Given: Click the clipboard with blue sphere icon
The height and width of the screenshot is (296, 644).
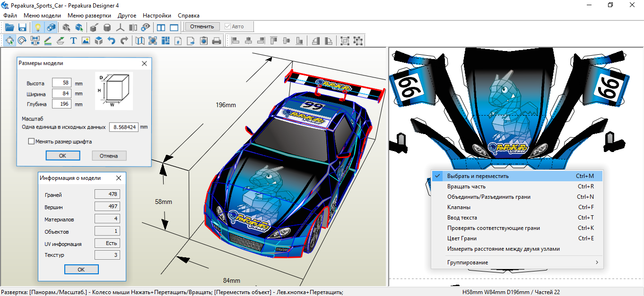Looking at the screenshot, I should coord(204,41).
